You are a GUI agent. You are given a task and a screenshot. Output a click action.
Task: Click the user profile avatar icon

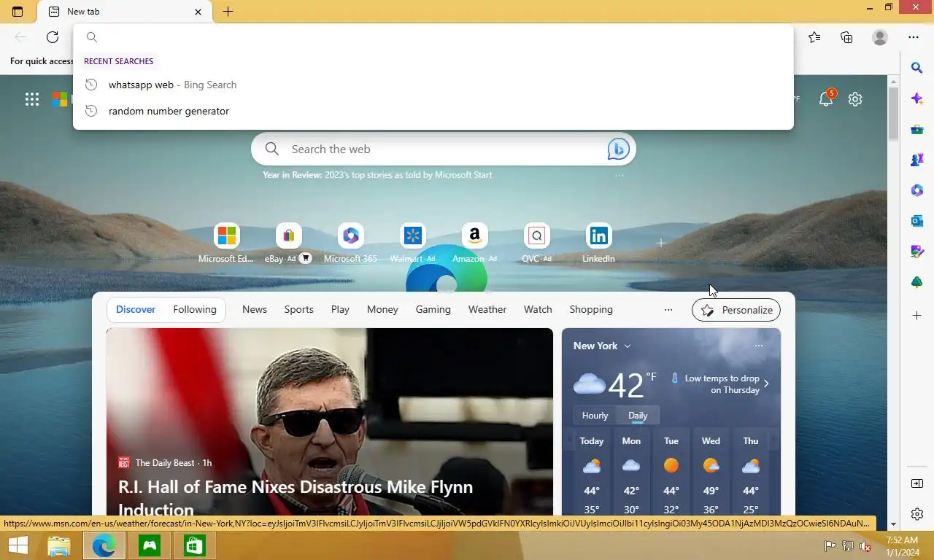880,37
